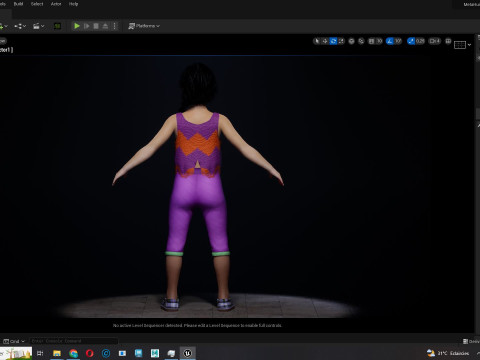Open the blue circular C app in taskbar
This screenshot has width=480, height=360.
tap(106, 353)
